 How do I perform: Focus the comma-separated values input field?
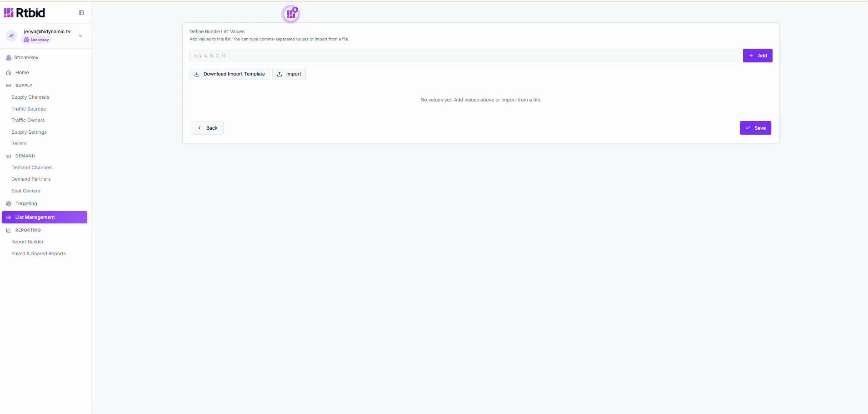point(464,56)
